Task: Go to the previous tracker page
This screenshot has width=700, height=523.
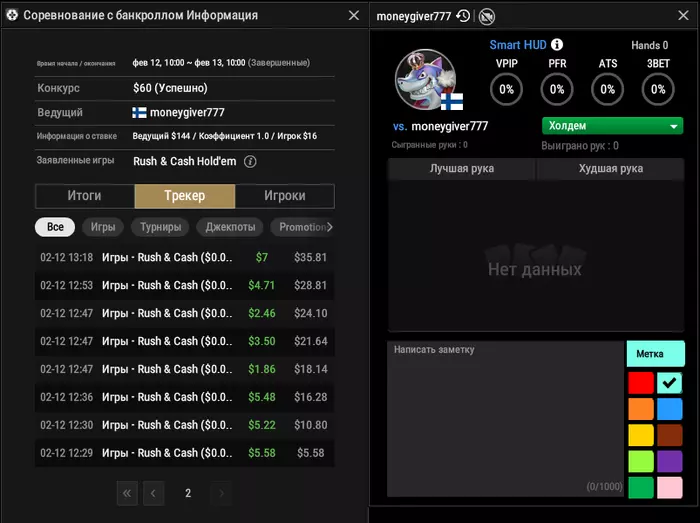Action: pos(154,493)
